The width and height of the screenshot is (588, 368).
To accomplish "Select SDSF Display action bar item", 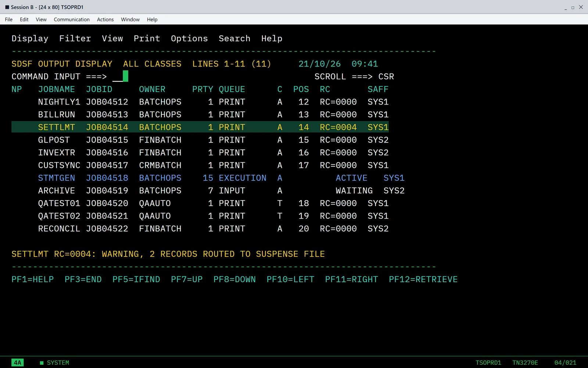I will point(30,39).
